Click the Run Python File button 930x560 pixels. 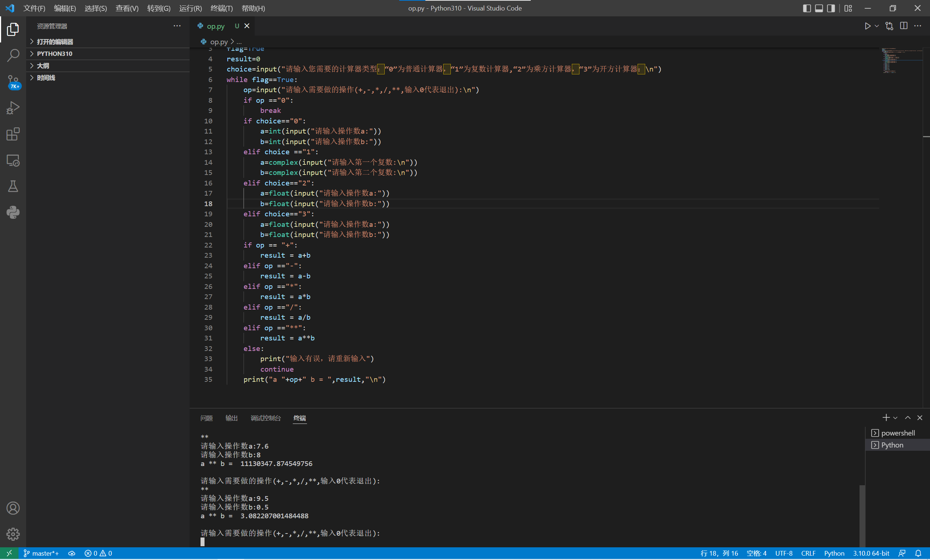pyautogui.click(x=868, y=26)
